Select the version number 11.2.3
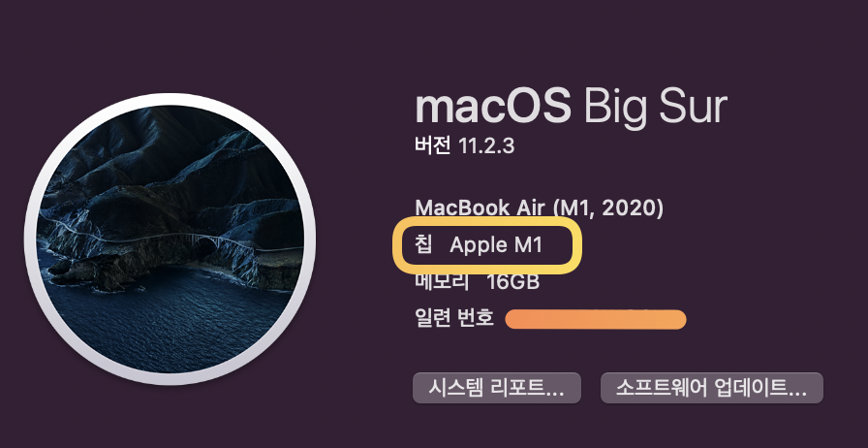 [x=486, y=146]
